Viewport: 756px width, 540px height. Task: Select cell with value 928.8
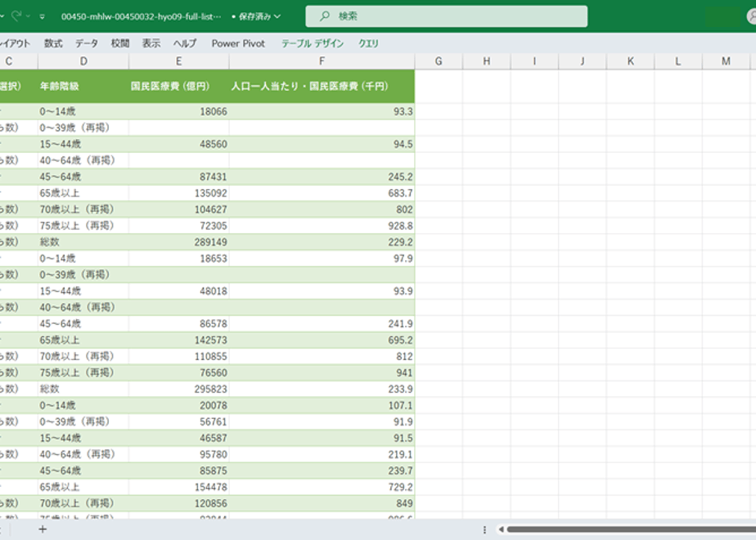point(322,226)
